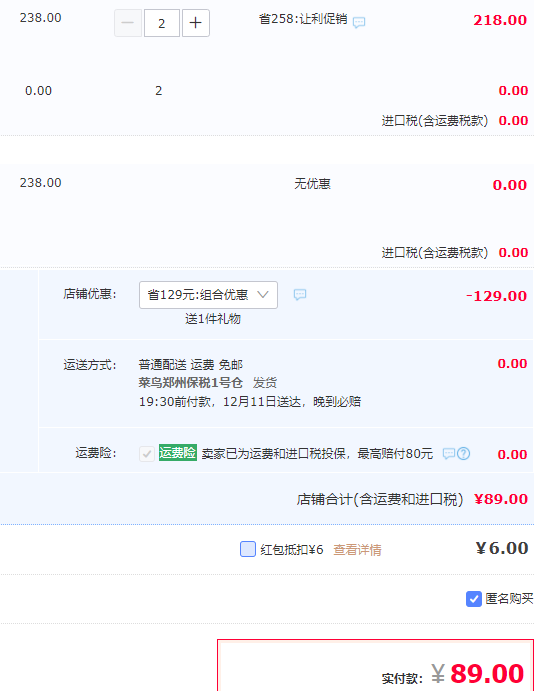Uncheck the 匿名购买 anonymous purchase checkbox
The height and width of the screenshot is (691, 541).
click(474, 599)
